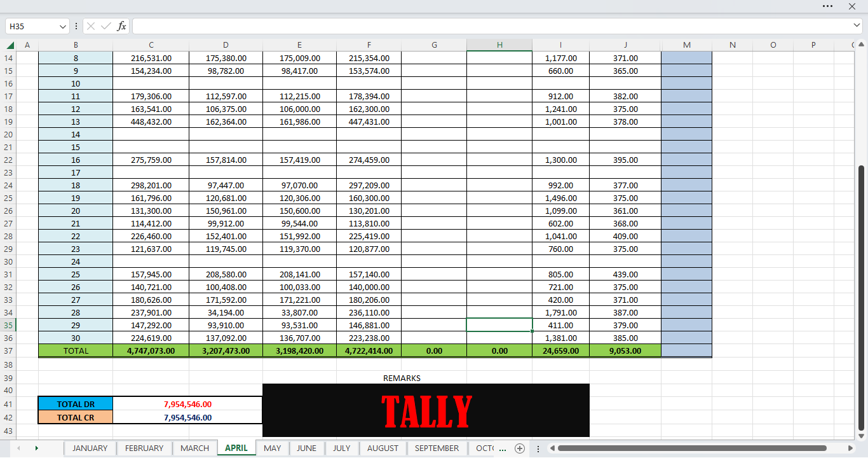
Task: Select cell with 3,198,420.00 total
Action: (x=300, y=350)
